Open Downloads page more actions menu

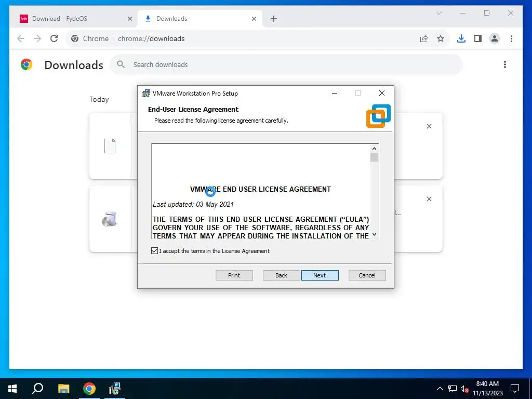pyautogui.click(x=505, y=64)
